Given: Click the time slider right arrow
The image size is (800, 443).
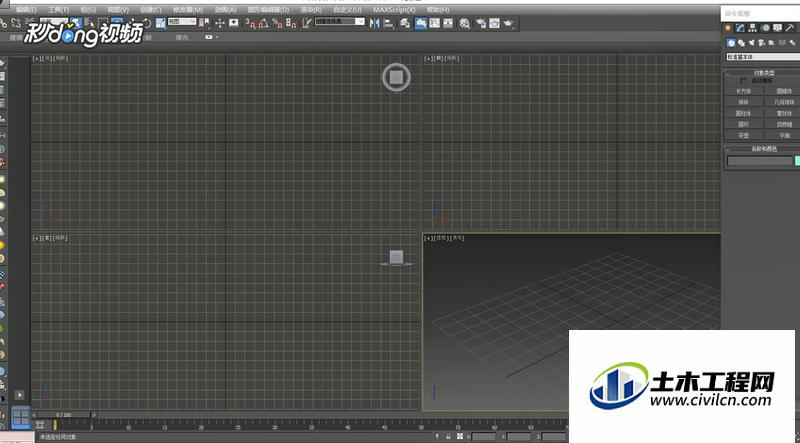Looking at the screenshot, I should tap(94, 415).
